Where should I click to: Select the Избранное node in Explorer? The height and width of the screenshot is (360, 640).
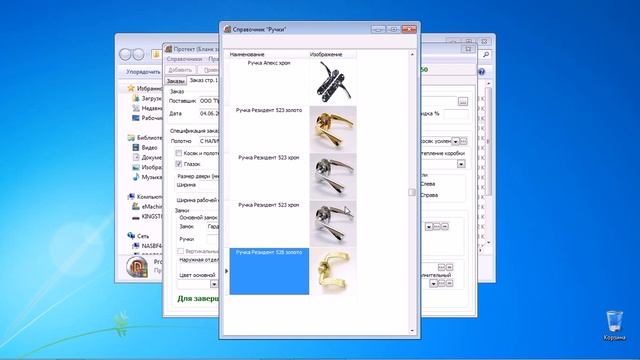point(145,88)
